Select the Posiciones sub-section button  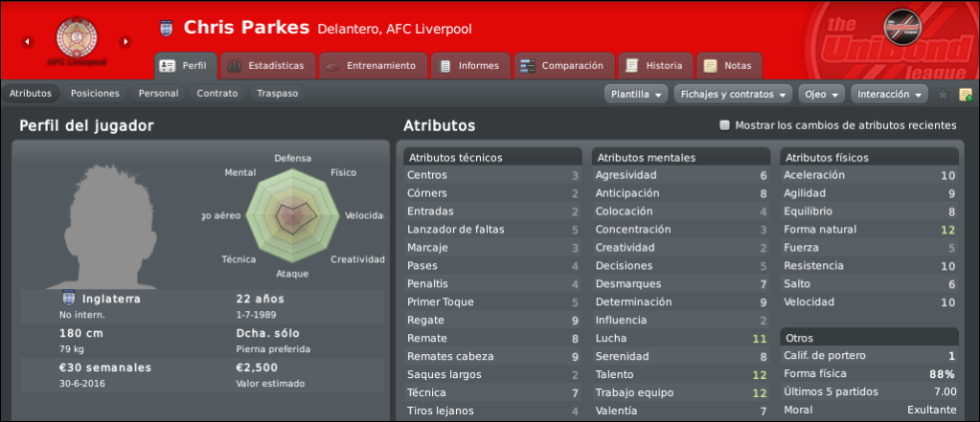[95, 94]
